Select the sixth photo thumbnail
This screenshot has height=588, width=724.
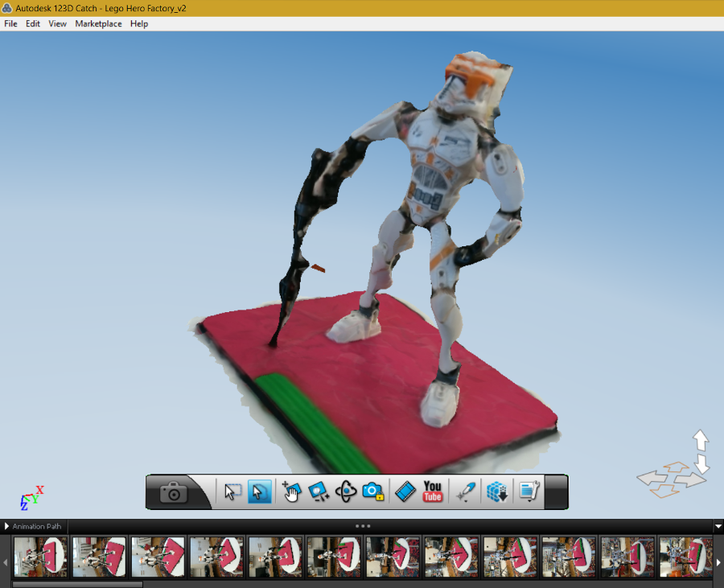[334, 557]
